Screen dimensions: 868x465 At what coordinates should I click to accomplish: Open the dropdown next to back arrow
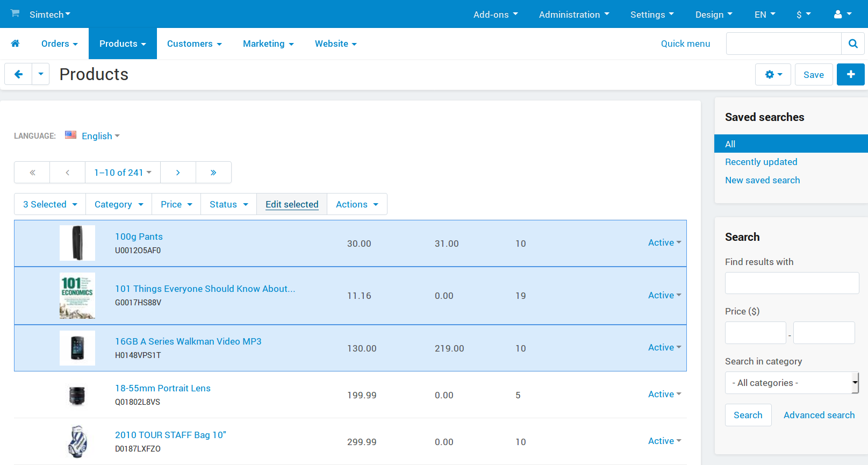(41, 74)
